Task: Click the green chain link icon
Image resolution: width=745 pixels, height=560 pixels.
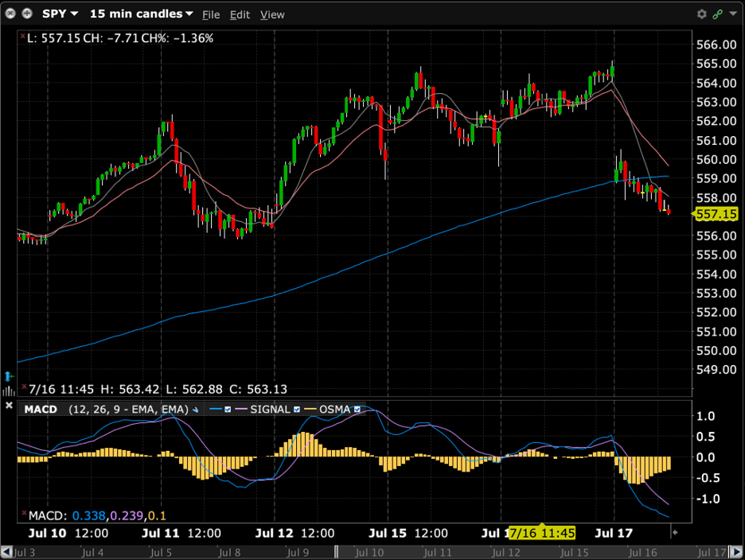Action: coord(717,14)
